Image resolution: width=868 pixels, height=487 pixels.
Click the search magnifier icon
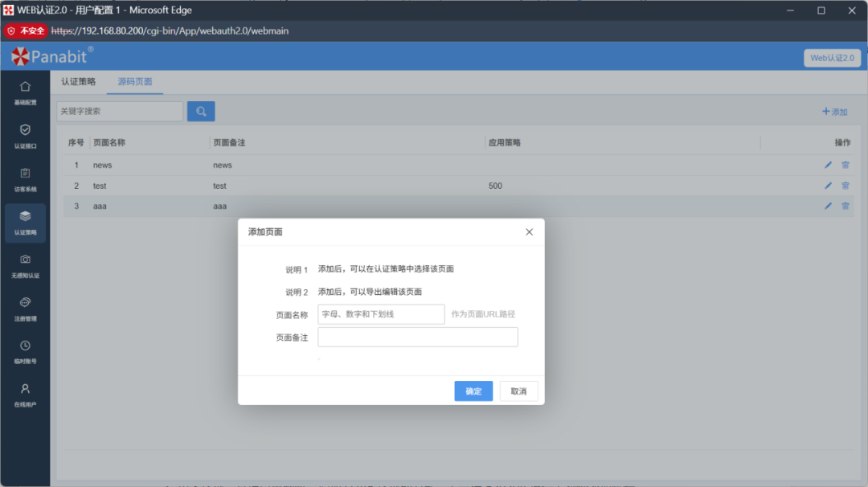click(200, 110)
